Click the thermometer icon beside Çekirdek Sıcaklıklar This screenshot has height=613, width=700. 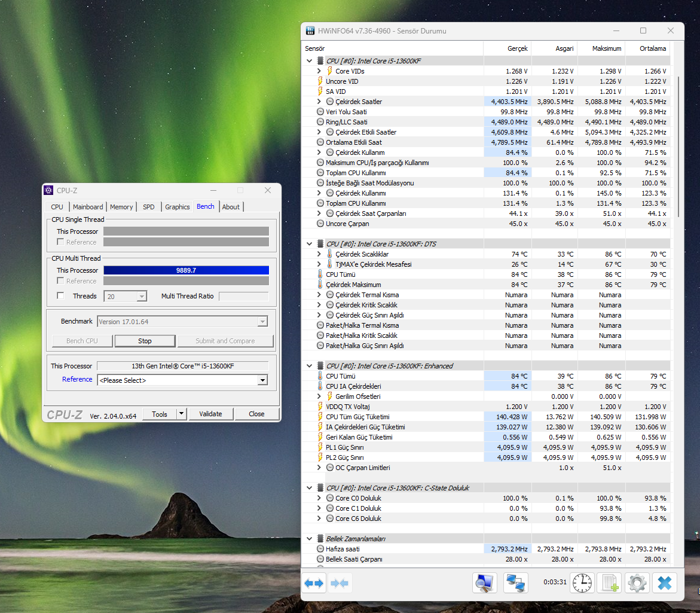click(329, 254)
